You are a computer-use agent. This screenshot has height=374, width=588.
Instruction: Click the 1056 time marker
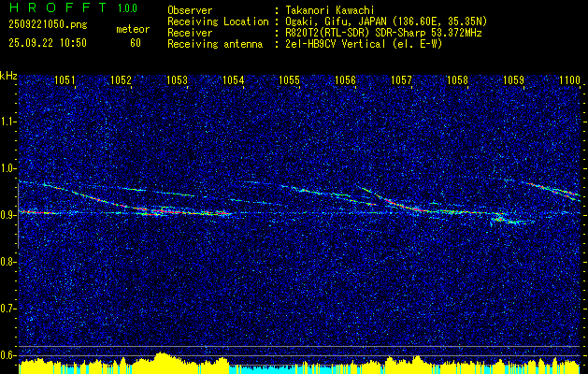pos(345,79)
